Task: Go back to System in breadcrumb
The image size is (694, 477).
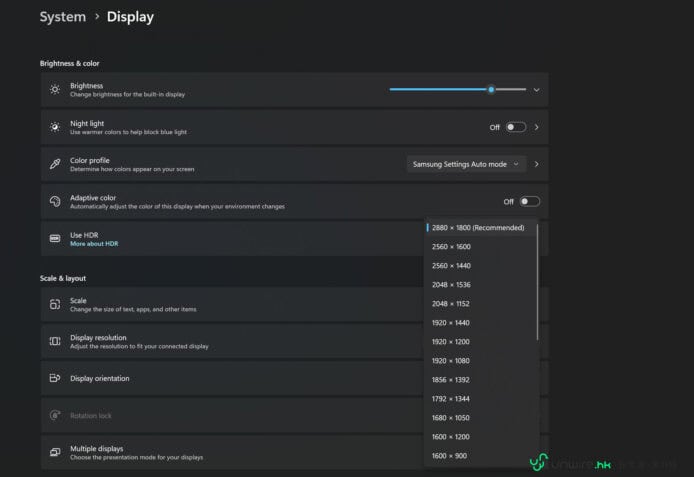Action: [x=62, y=17]
